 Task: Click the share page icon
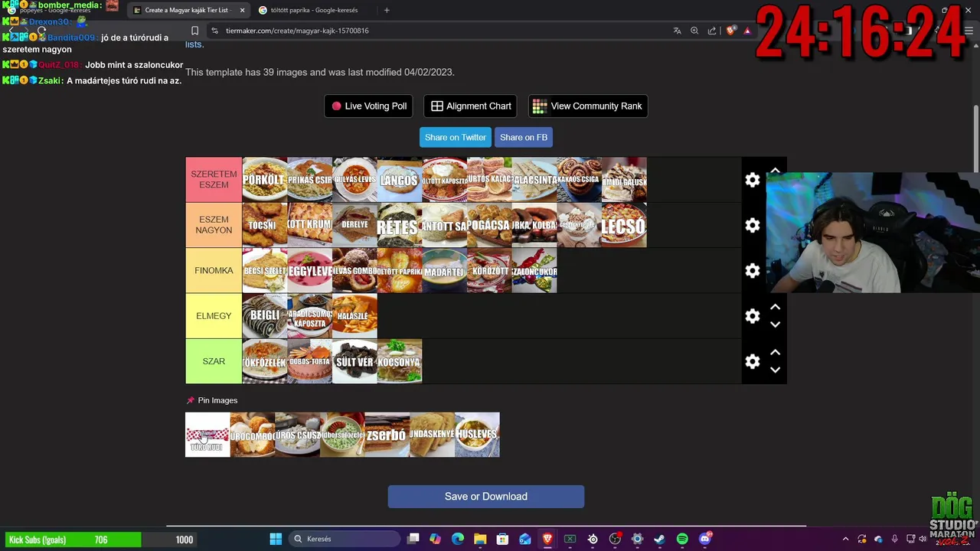coord(712,31)
